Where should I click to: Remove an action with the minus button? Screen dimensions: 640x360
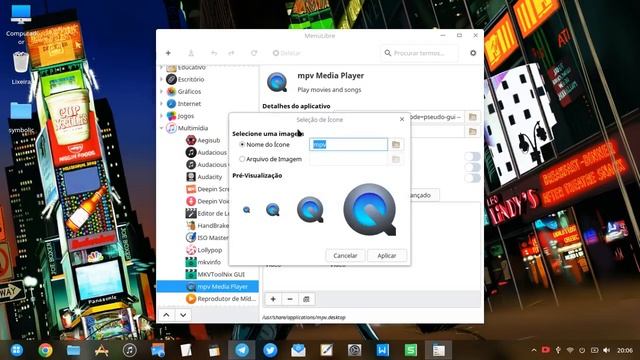[x=290, y=299]
